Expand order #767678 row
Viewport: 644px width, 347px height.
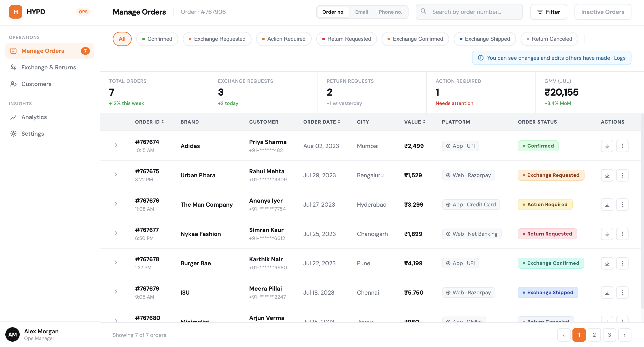pyautogui.click(x=116, y=262)
